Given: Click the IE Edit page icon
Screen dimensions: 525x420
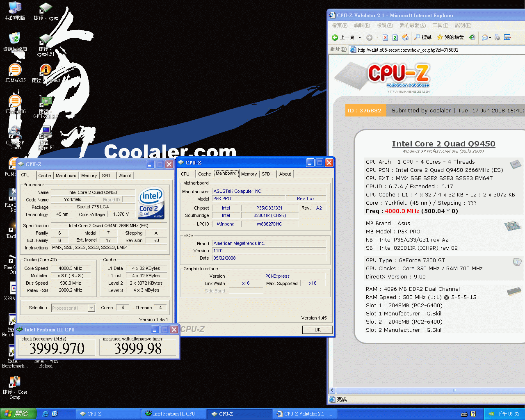Looking at the screenshot, I should coord(507,37).
